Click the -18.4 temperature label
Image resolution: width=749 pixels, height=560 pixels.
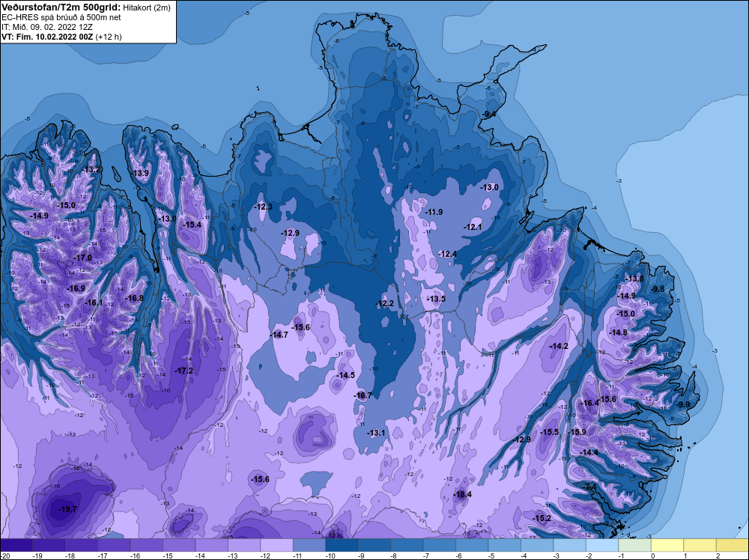(462, 494)
